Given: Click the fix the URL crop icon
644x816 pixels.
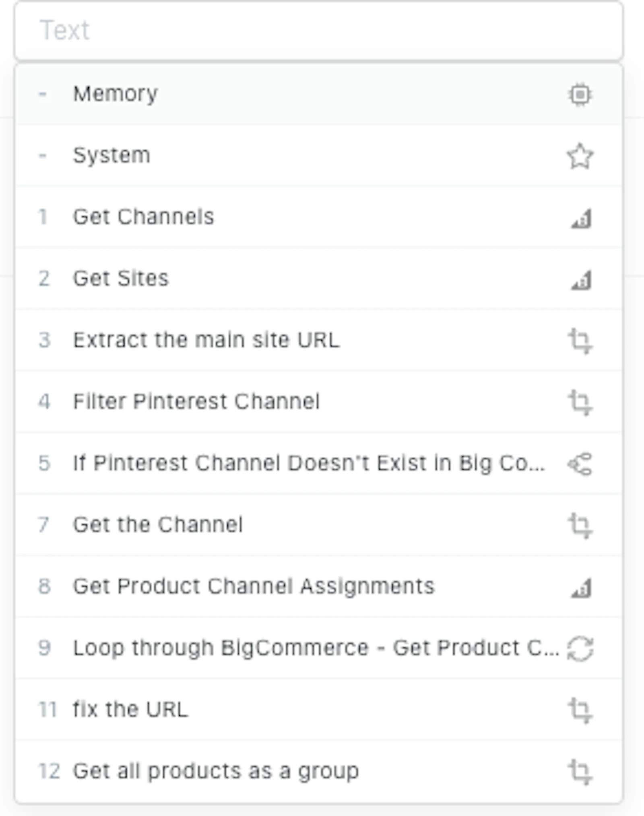Looking at the screenshot, I should point(580,710).
